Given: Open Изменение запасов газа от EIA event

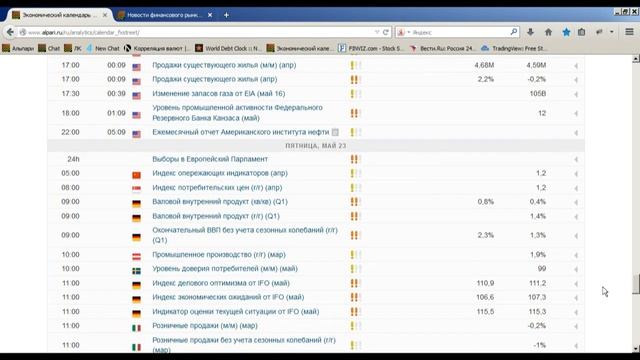Looking at the screenshot, I should coord(219,93).
